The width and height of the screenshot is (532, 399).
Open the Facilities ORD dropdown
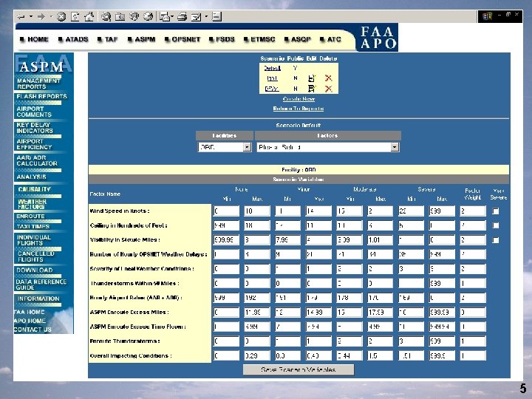coord(225,147)
